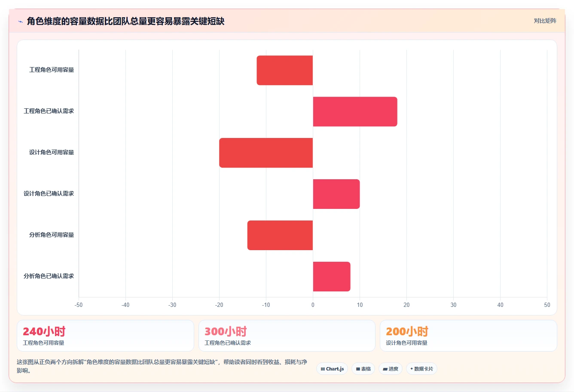This screenshot has height=392, width=574.
Task: Click the description paragraph below the cards
Action: (x=162, y=366)
